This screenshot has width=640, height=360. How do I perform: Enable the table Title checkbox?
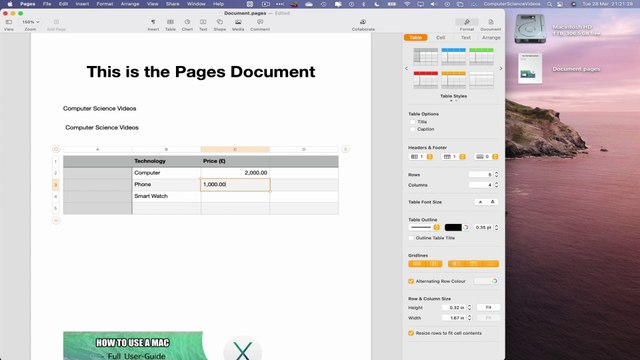click(412, 122)
